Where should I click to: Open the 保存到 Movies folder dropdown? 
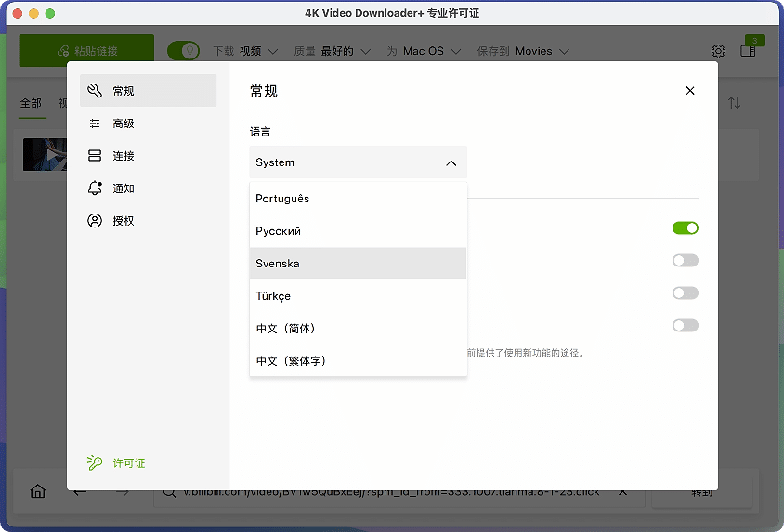pos(523,51)
